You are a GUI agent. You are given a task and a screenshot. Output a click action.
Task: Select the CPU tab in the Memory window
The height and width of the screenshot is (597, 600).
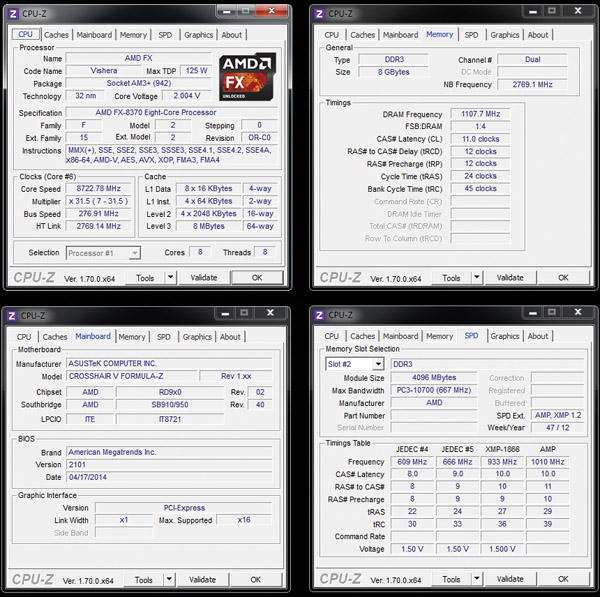tap(331, 35)
